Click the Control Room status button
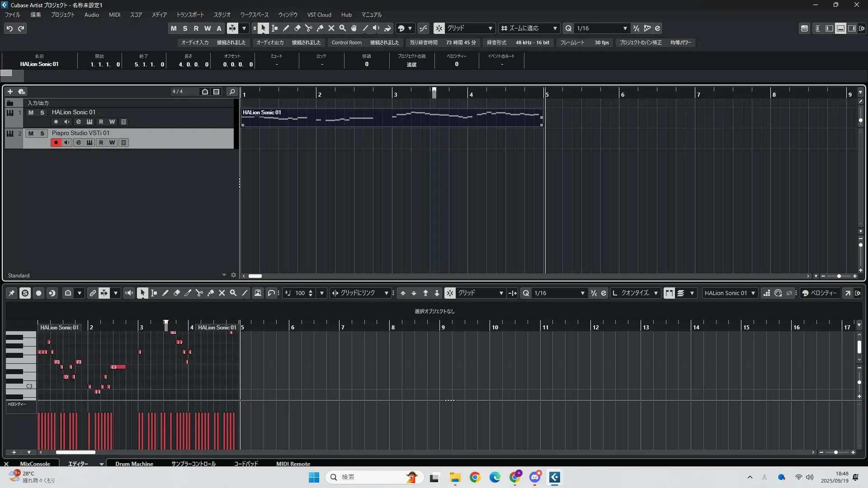868x488 pixels. pyautogui.click(x=346, y=42)
